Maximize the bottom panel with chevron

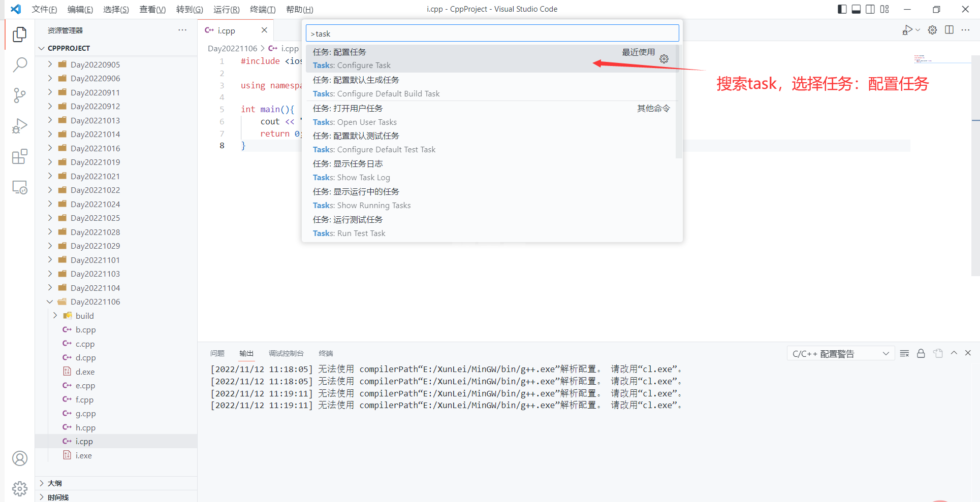pyautogui.click(x=954, y=353)
